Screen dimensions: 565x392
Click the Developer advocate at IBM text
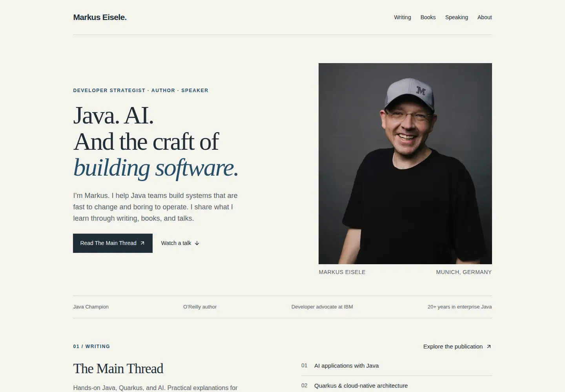pos(322,307)
